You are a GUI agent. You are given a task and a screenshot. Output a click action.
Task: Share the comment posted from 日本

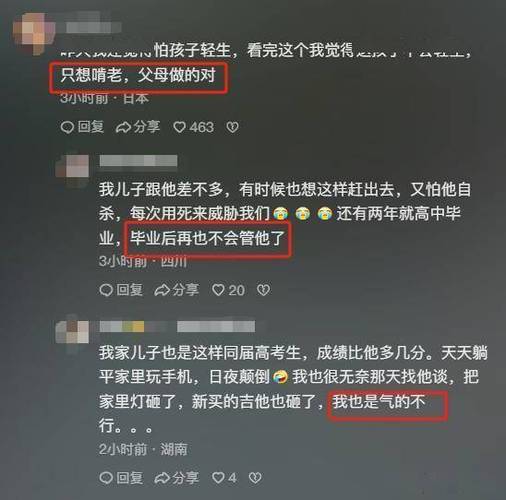[x=138, y=127]
